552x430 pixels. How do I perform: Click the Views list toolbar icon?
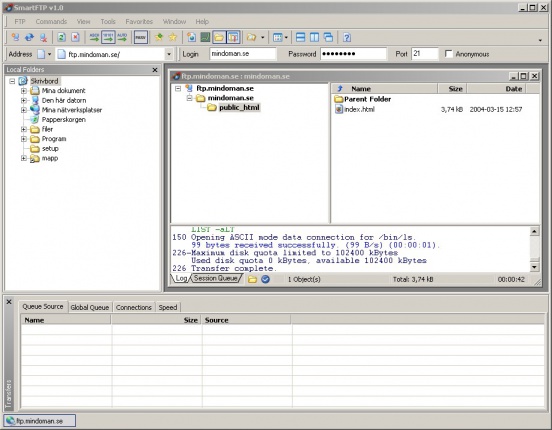pos(278,37)
